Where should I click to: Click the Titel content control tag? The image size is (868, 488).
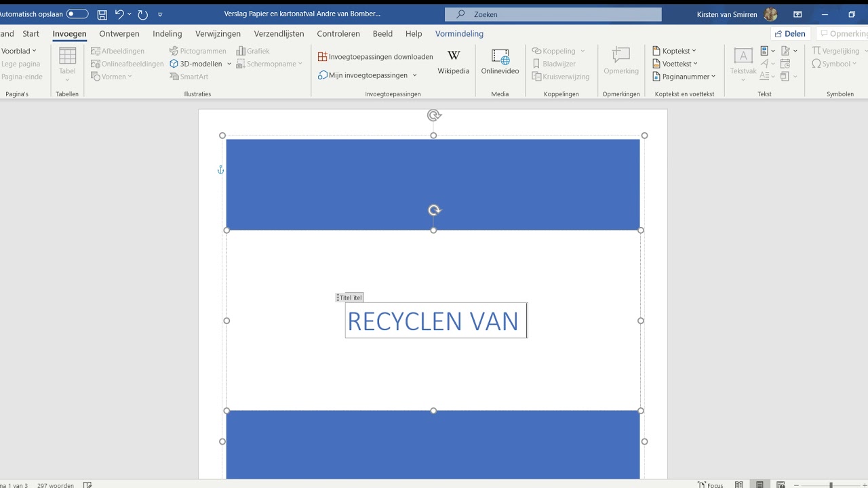[x=350, y=298]
